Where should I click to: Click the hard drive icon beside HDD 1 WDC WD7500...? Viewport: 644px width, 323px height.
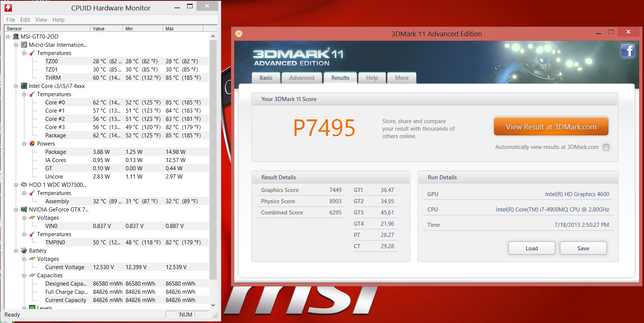[24, 185]
